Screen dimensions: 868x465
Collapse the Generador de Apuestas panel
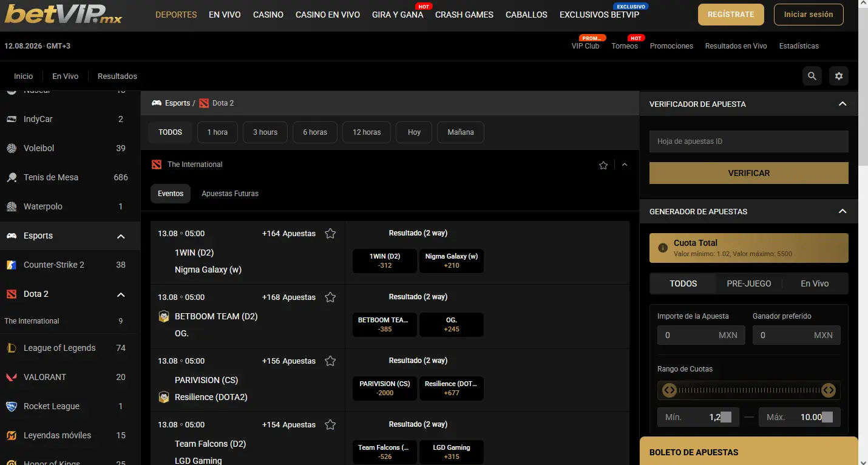(x=843, y=211)
